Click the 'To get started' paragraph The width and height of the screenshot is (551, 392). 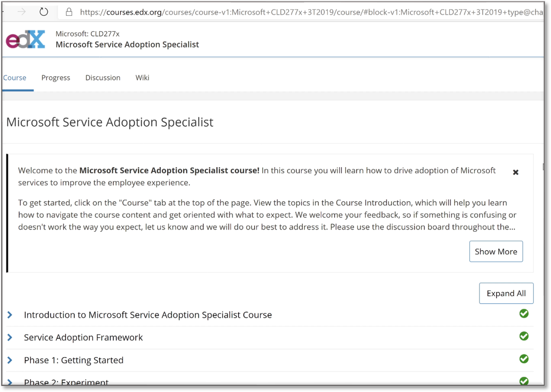coord(267,215)
